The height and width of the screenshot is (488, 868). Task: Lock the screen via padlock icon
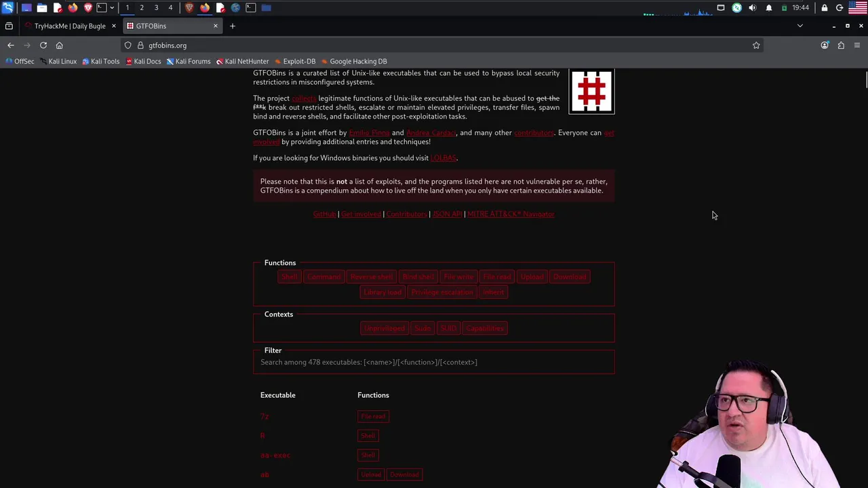pos(825,7)
